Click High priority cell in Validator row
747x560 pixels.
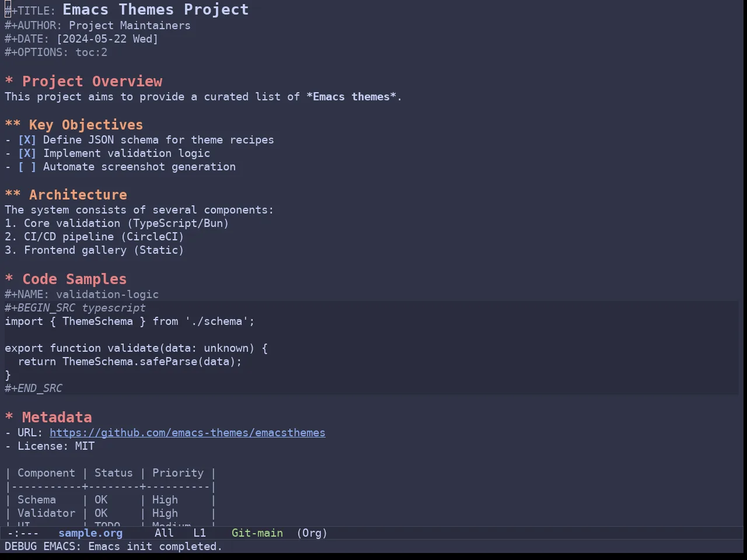(x=165, y=513)
